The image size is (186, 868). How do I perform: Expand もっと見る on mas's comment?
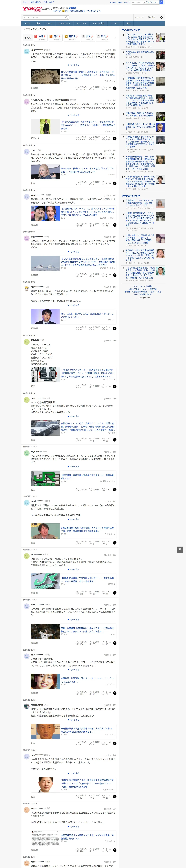(73, 416)
